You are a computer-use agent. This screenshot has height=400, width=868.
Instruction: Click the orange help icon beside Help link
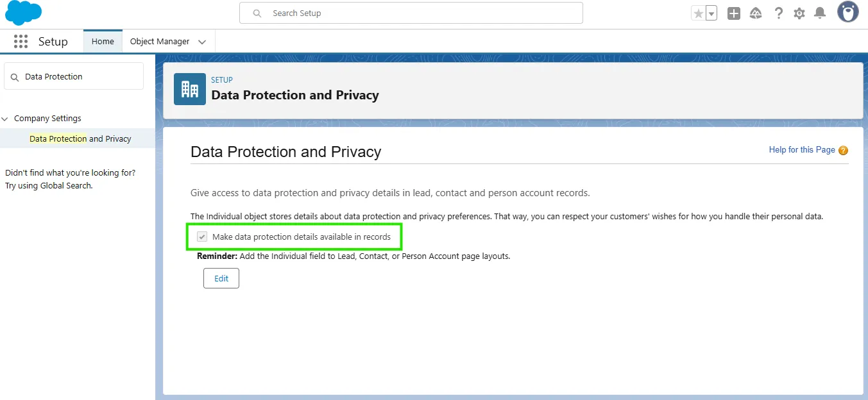click(843, 151)
